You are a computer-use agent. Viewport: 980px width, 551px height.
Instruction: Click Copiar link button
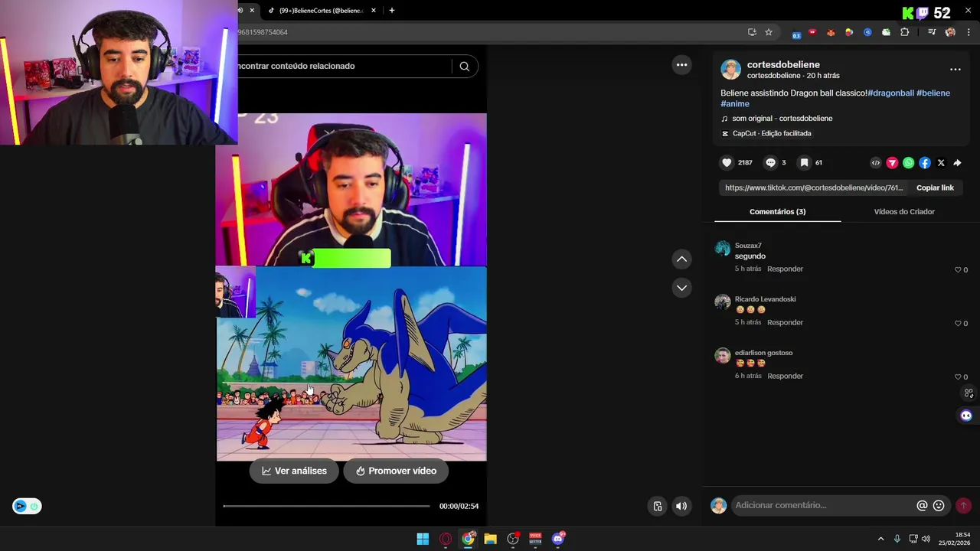(x=935, y=187)
